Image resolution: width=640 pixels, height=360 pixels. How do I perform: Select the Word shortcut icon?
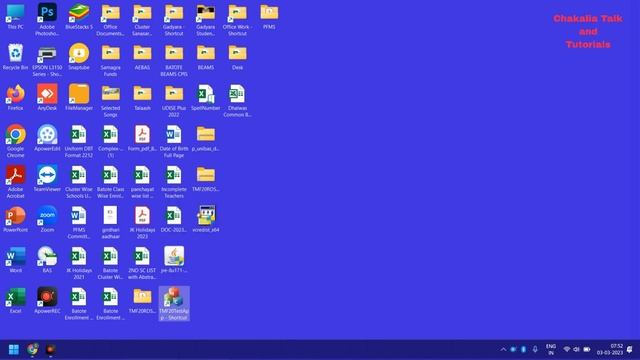(x=16, y=260)
